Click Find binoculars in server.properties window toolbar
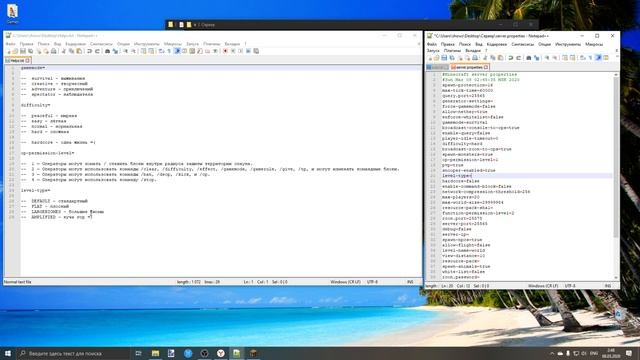Image resolution: width=640 pixels, height=360 pixels. [529, 58]
